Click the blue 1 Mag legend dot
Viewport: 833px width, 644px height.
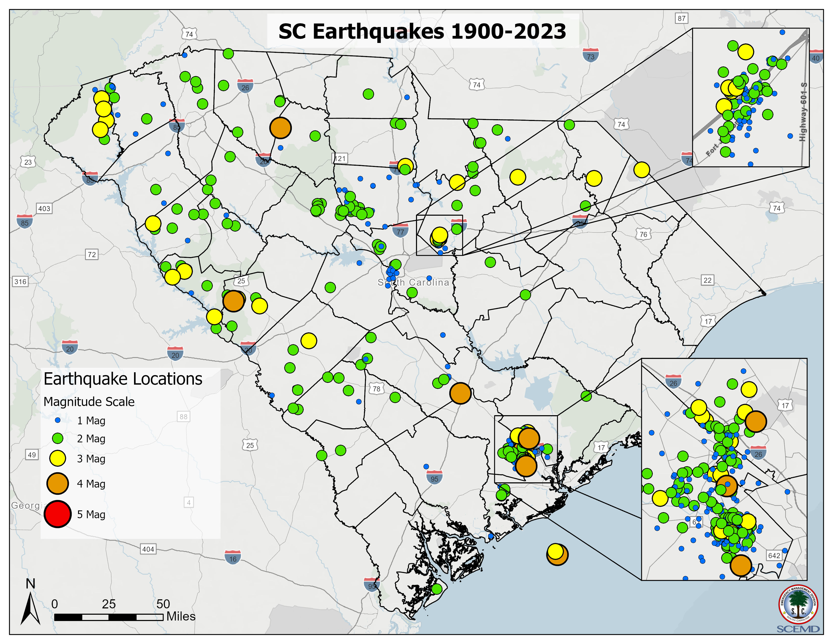(58, 420)
